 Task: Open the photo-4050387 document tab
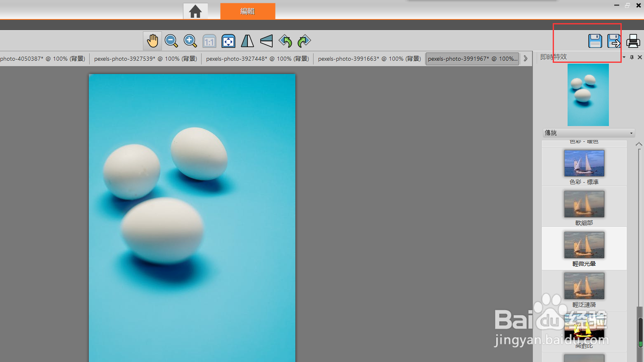pos(43,59)
